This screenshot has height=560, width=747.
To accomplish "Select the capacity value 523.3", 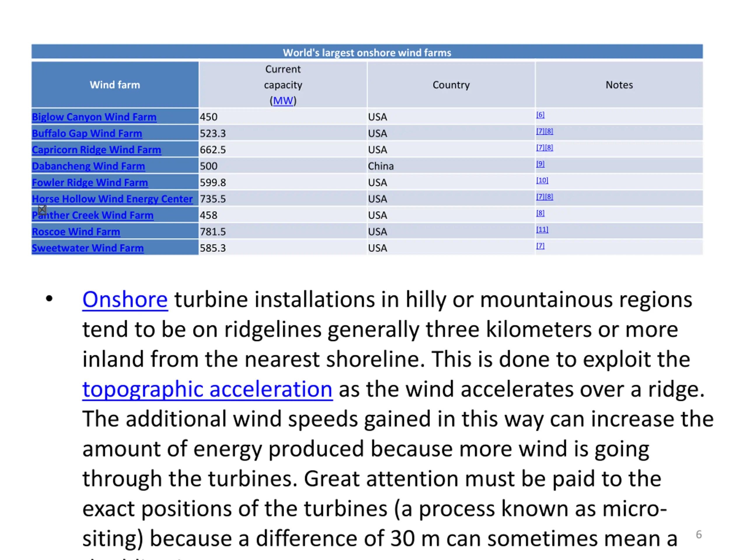I will click(212, 133).
